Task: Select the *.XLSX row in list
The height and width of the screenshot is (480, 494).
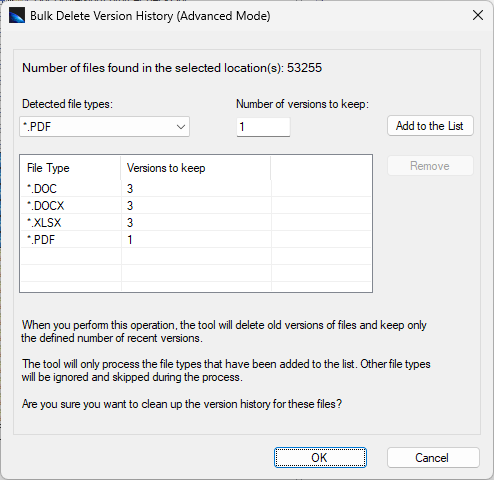Action: (x=196, y=223)
